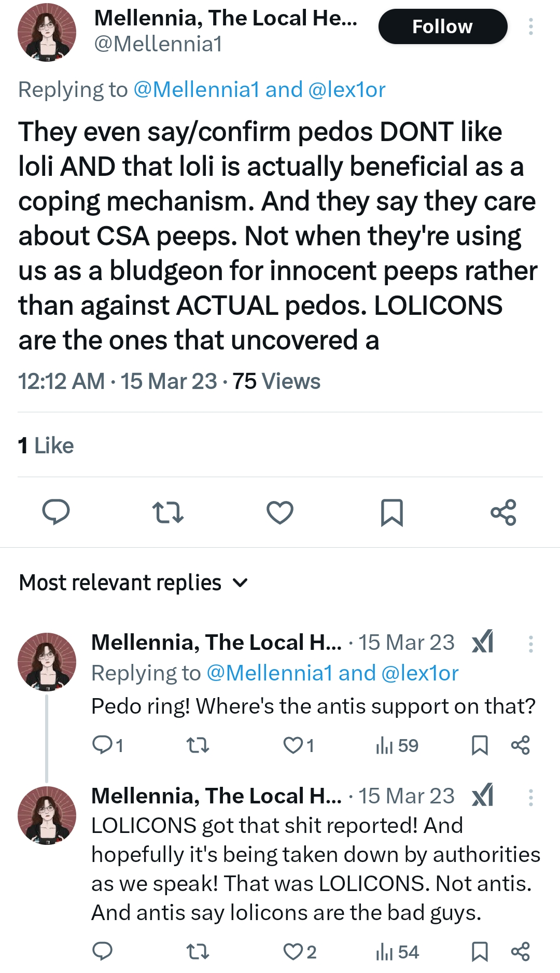Open the @lex1or mention in the main tweet
Image resolution: width=560 pixels, height=973 pixels.
coord(347,90)
